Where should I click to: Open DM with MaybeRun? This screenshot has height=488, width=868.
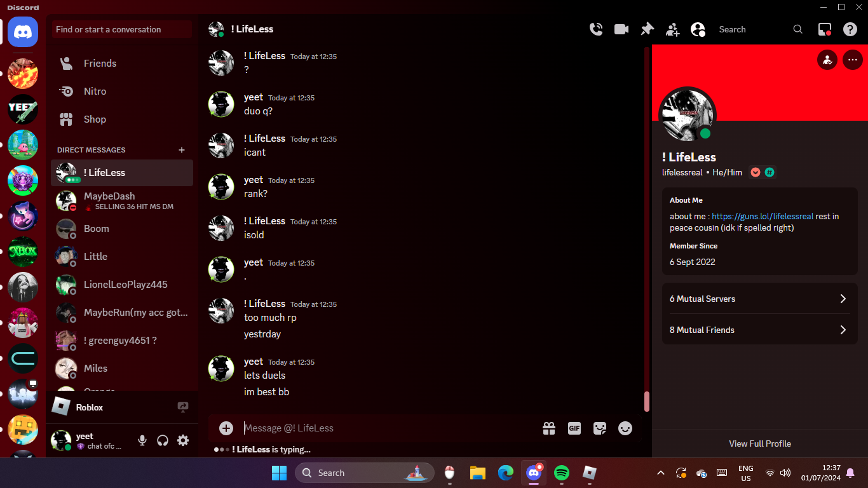122,313
